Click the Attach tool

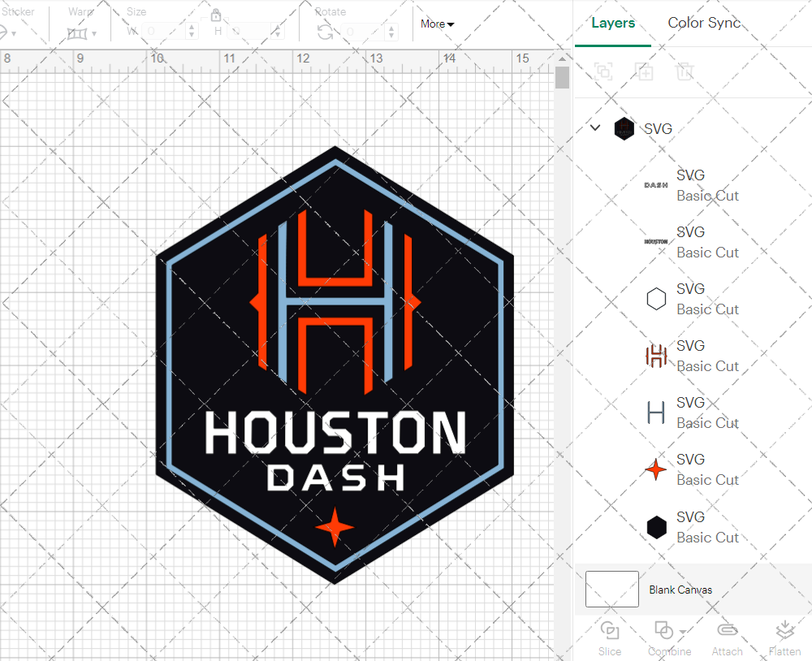point(727,638)
